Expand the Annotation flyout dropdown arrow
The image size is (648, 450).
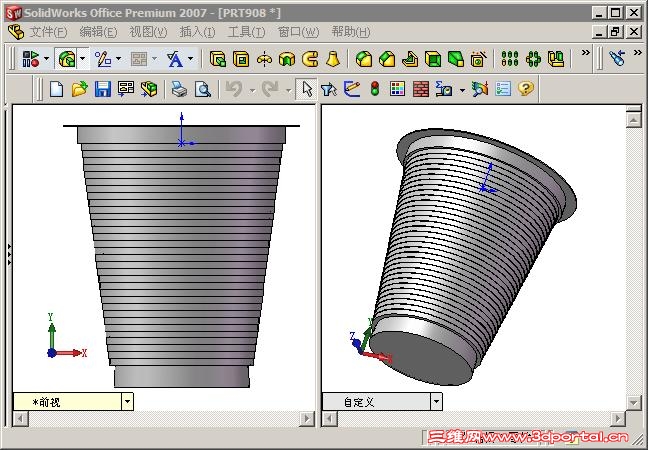pyautogui.click(x=191, y=59)
